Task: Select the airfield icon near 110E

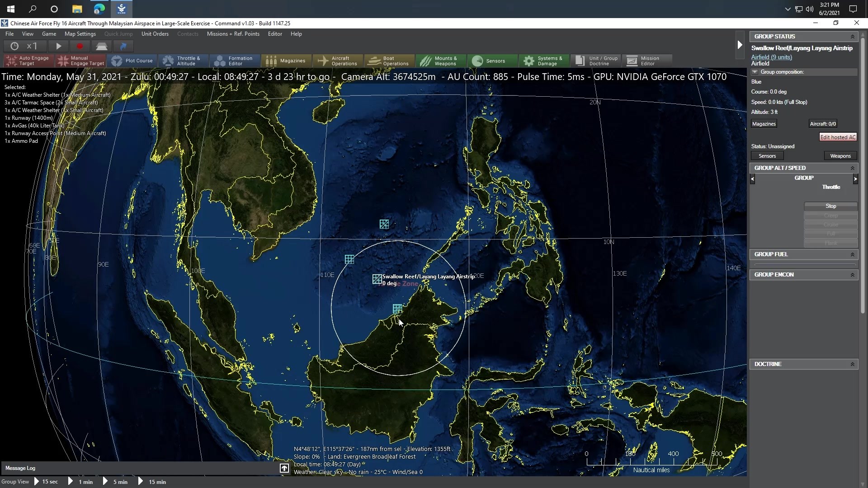Action: coord(349,259)
